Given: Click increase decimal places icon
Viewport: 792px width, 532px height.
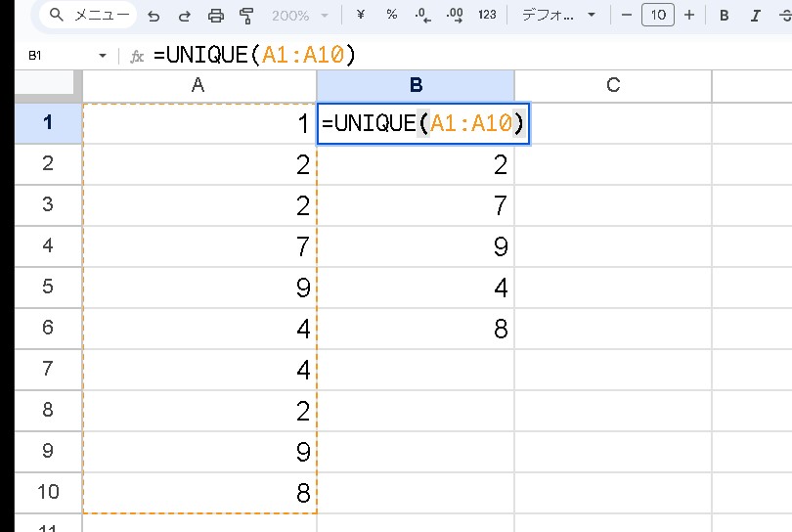Looking at the screenshot, I should [454, 15].
